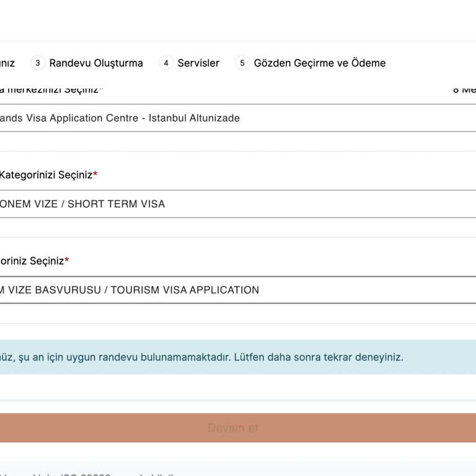The image size is (476, 476).
Task: Click the red asterisk next to Kategorinizi Seçiniz
Action: (x=95, y=175)
